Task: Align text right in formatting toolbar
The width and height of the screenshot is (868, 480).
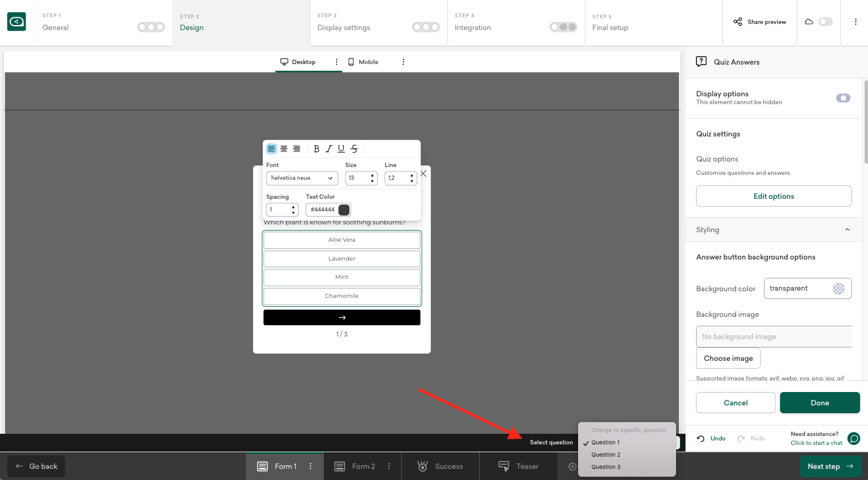Action: point(297,149)
